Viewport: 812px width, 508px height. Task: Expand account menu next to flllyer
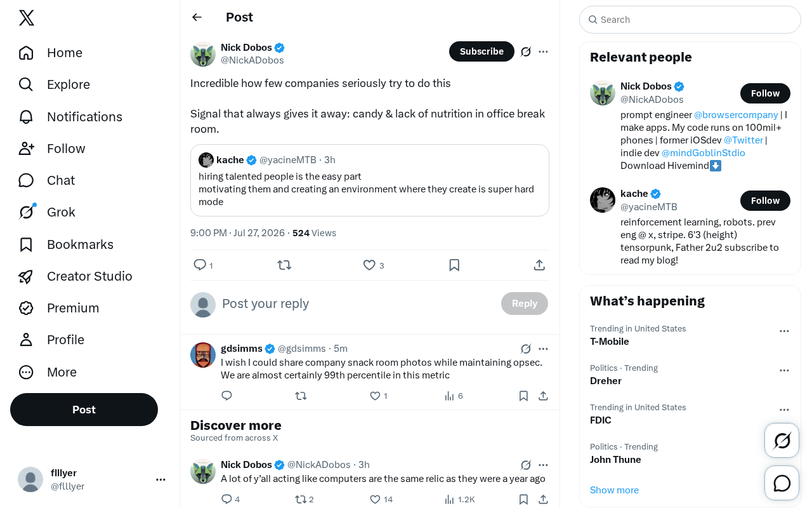pos(160,479)
